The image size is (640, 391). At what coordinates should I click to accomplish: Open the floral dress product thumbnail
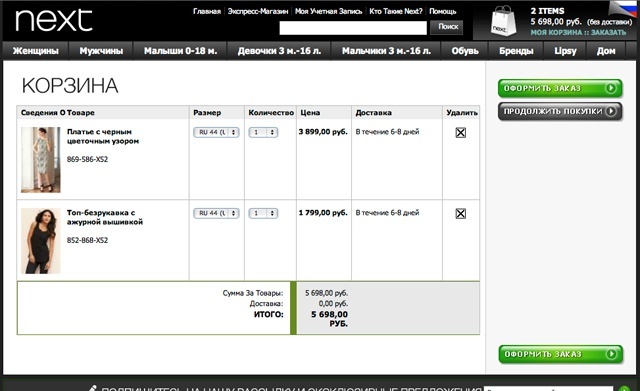click(41, 160)
